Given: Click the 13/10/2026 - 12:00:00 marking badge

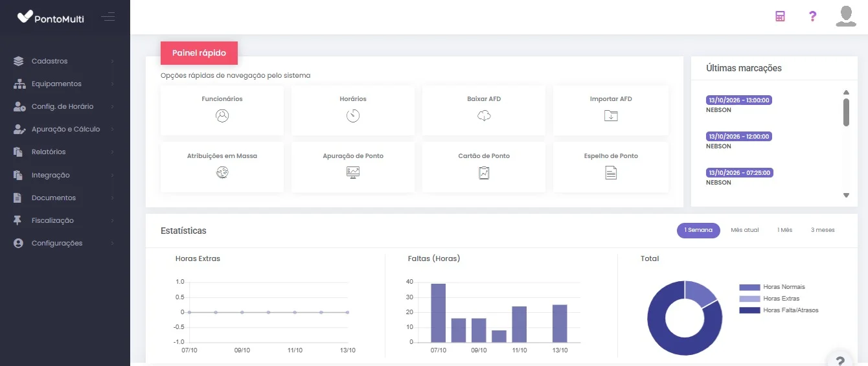Looking at the screenshot, I should 738,137.
